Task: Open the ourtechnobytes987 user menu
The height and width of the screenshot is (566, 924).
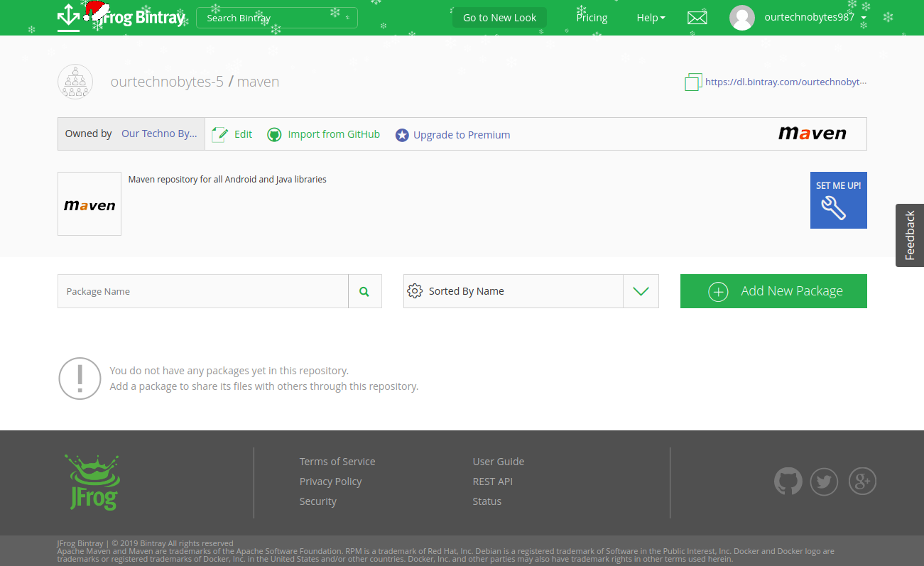Action: [815, 18]
